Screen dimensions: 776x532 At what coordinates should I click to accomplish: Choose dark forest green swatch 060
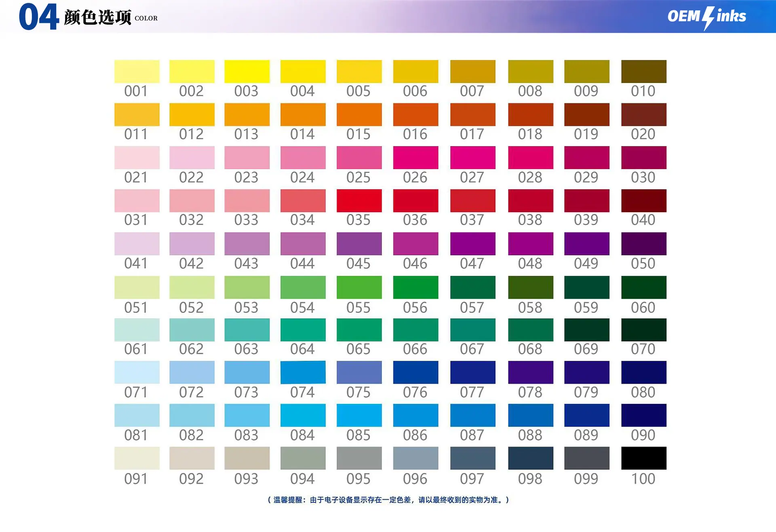pos(643,287)
